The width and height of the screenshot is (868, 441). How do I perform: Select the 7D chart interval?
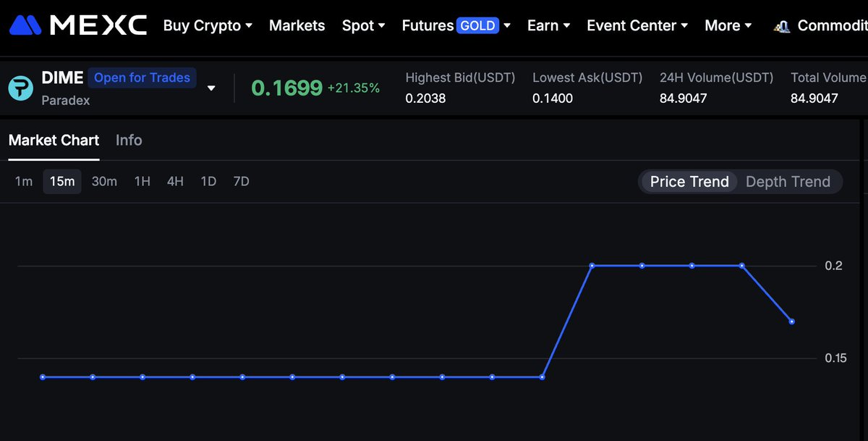242,181
